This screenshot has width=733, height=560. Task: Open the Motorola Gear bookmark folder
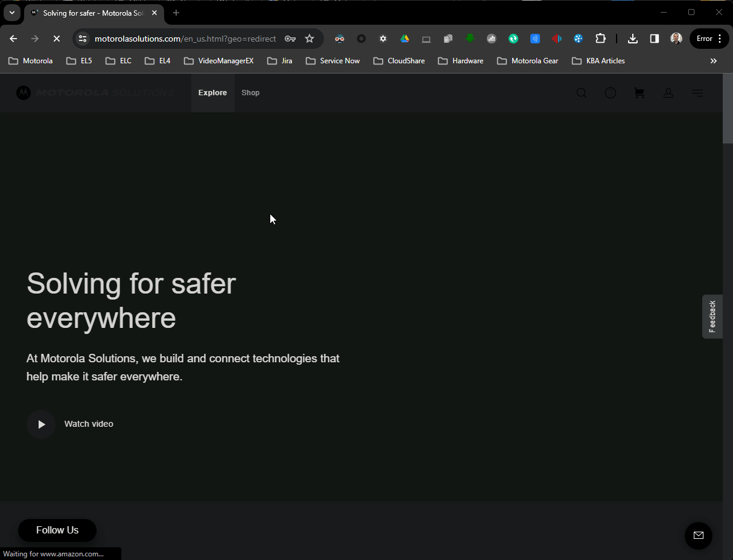(x=528, y=61)
